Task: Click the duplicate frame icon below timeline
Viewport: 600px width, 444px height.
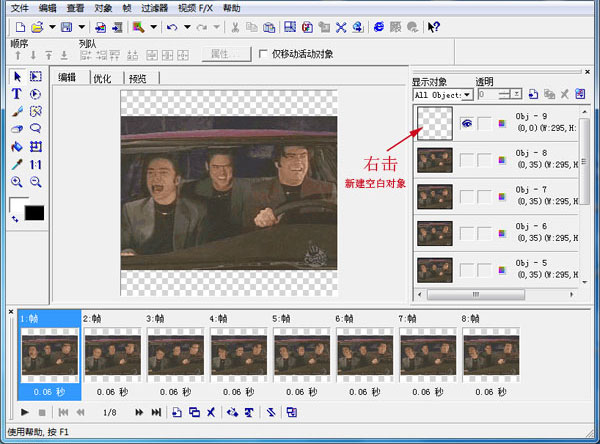Action: 194,412
